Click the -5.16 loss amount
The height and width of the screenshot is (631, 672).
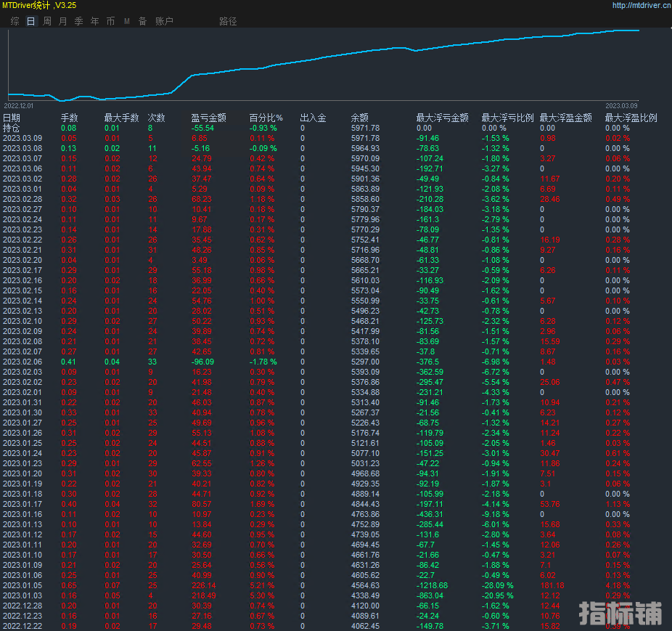pyautogui.click(x=200, y=148)
